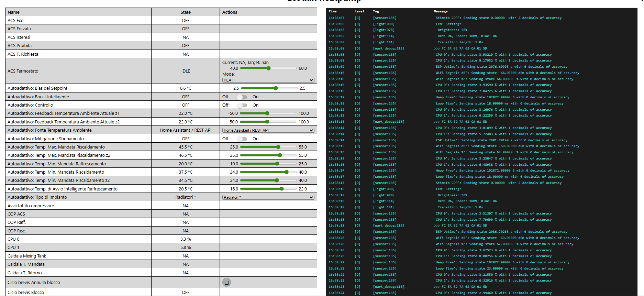Toggle the Autoadattivo: Controllo switch

(x=242, y=105)
